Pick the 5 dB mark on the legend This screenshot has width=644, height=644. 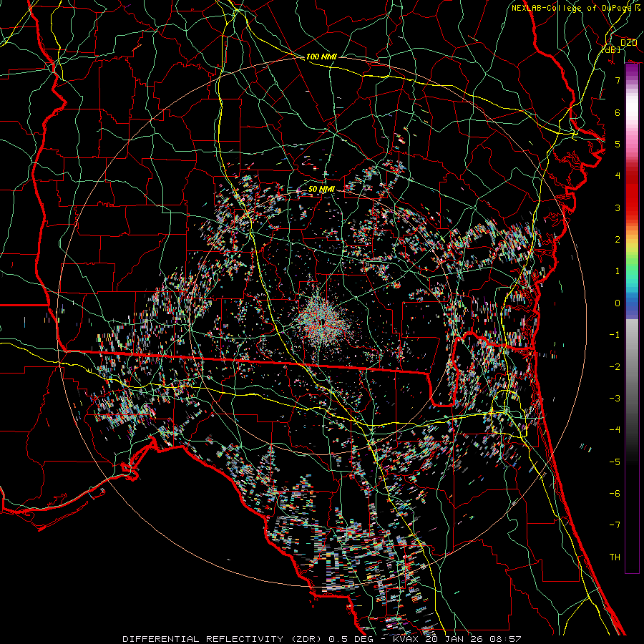point(617,145)
